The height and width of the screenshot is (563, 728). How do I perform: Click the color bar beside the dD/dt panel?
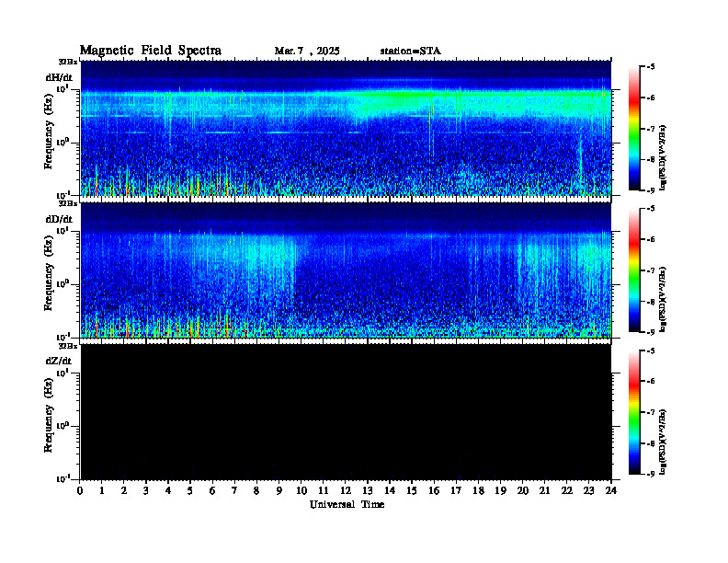pyautogui.click(x=633, y=270)
